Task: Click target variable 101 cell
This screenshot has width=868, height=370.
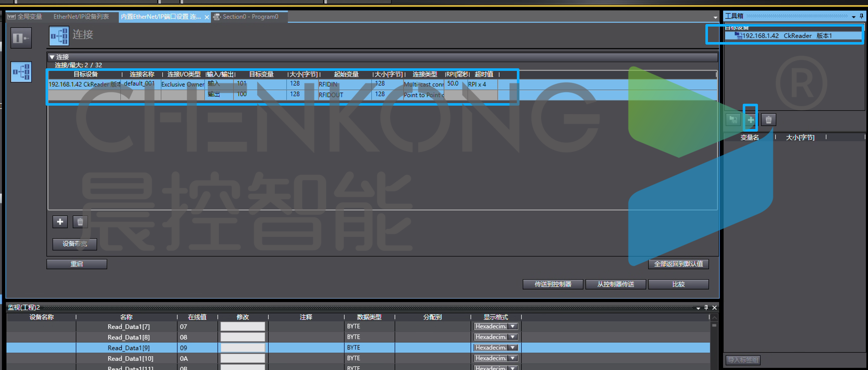Action: click(x=259, y=83)
